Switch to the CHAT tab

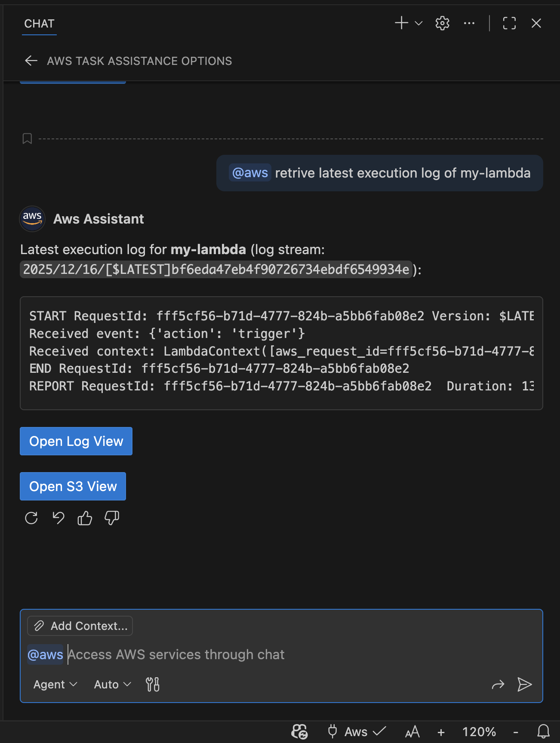(x=39, y=23)
